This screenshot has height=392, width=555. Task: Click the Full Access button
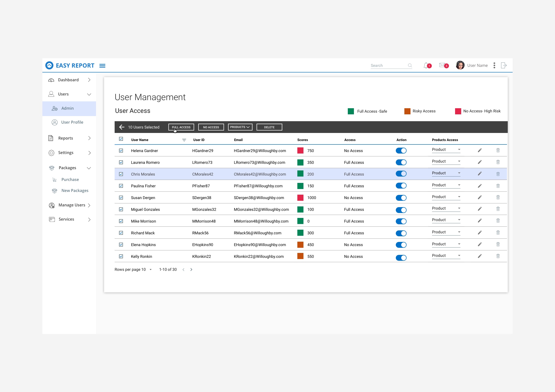click(181, 127)
